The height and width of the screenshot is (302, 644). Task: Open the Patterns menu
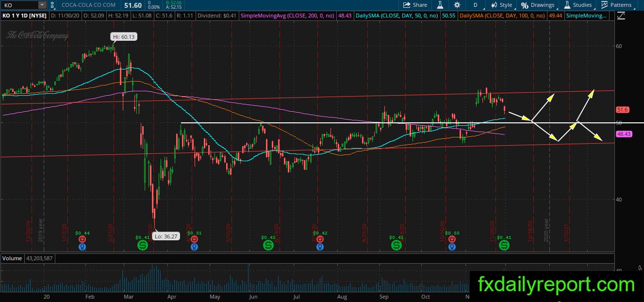tap(616, 5)
